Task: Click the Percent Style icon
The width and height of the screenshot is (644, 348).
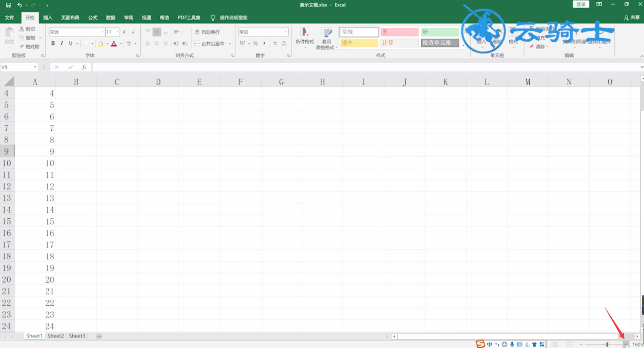Action: click(x=256, y=43)
